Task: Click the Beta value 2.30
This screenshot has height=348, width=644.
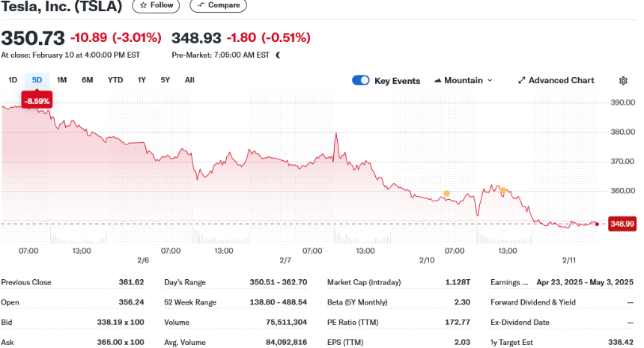Action: coord(462,302)
